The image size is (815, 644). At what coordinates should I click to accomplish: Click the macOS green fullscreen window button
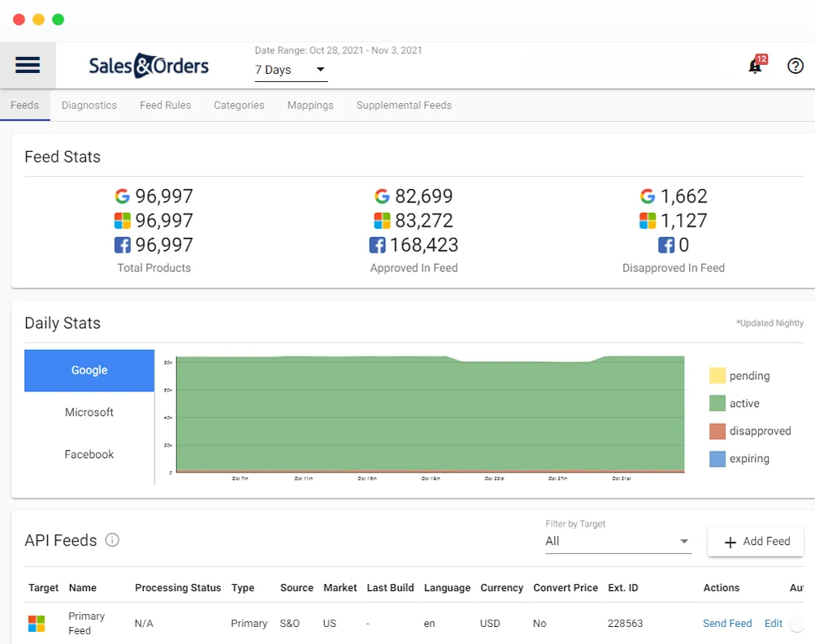(x=59, y=19)
